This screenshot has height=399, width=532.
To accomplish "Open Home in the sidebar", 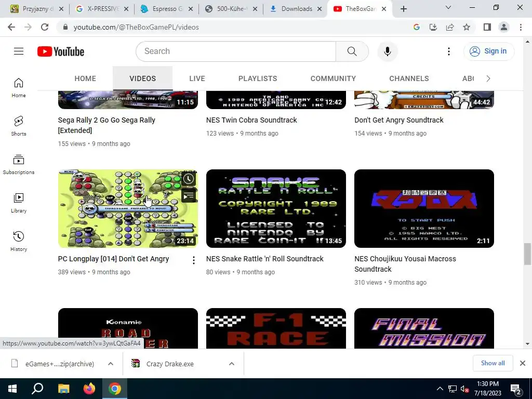I will tap(19, 88).
